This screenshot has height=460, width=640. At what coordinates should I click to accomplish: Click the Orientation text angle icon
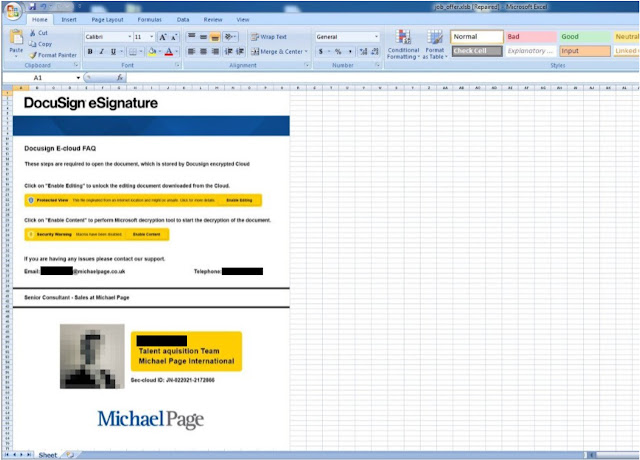[x=230, y=37]
